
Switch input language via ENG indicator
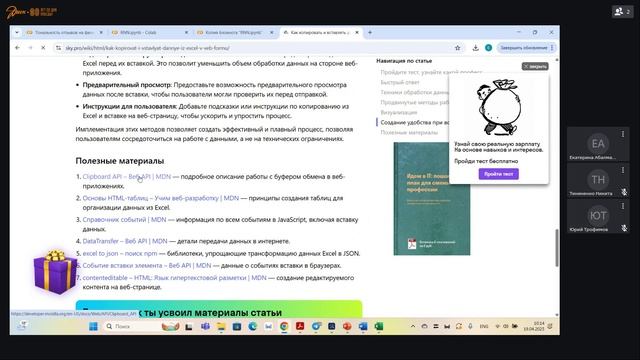tap(484, 326)
